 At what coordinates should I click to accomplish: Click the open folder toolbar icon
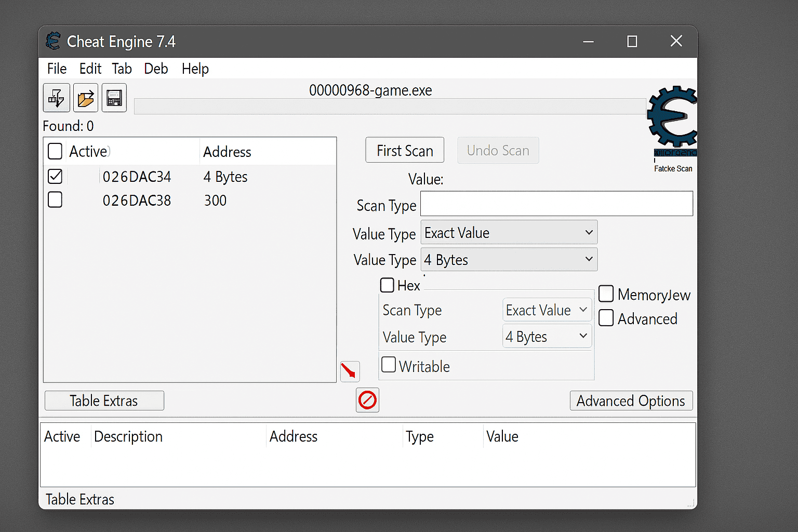86,98
